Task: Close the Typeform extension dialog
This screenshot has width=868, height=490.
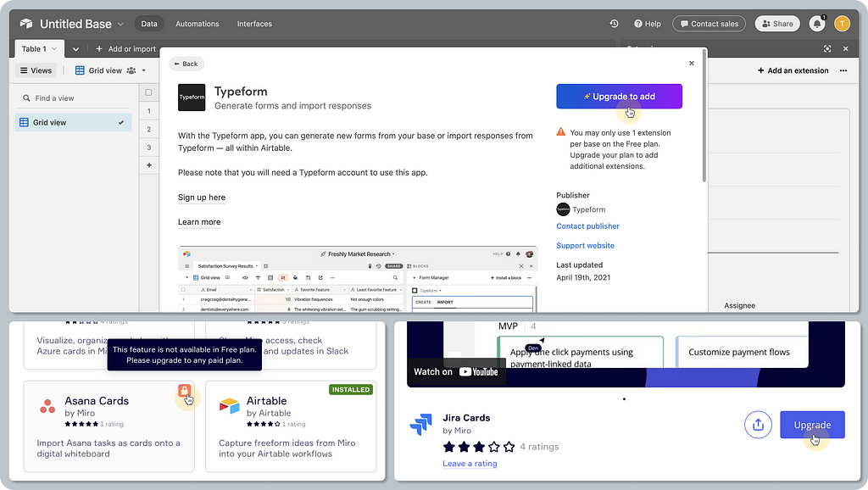Action: coord(692,63)
